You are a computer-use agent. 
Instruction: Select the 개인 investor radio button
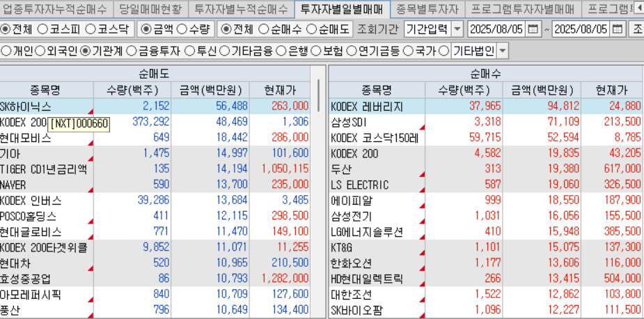point(6,51)
